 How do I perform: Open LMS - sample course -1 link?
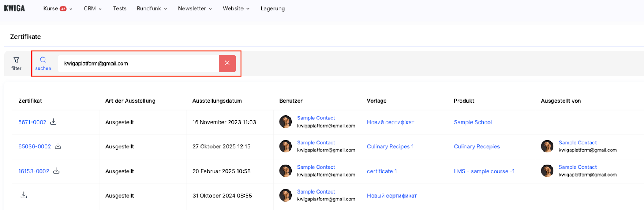[484, 171]
